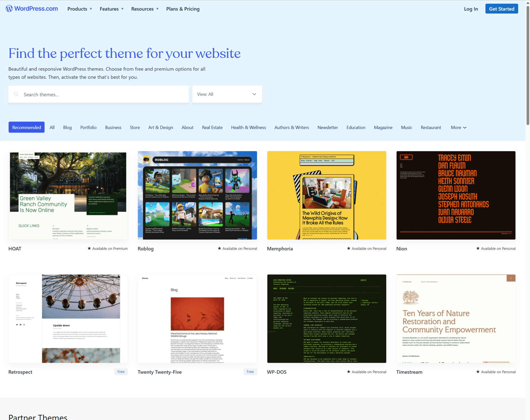Click the search magnifier icon
Image resolution: width=530 pixels, height=420 pixels.
coord(16,94)
